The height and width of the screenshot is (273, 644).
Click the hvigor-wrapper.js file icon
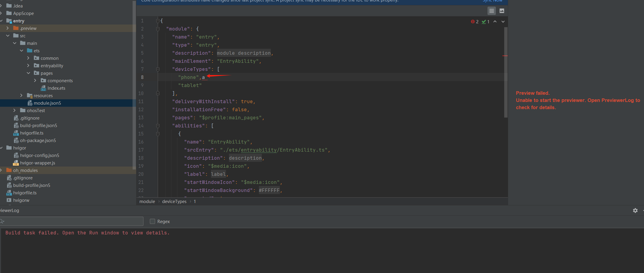pos(16,163)
